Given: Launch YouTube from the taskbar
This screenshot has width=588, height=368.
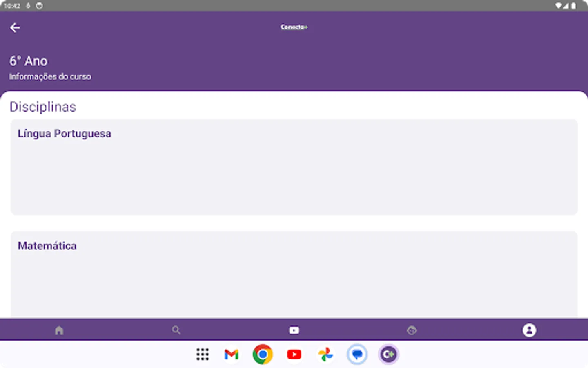Looking at the screenshot, I should pyautogui.click(x=294, y=354).
